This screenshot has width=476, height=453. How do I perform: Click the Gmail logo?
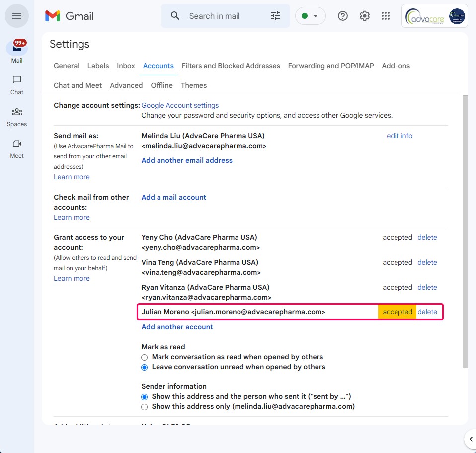click(x=69, y=16)
